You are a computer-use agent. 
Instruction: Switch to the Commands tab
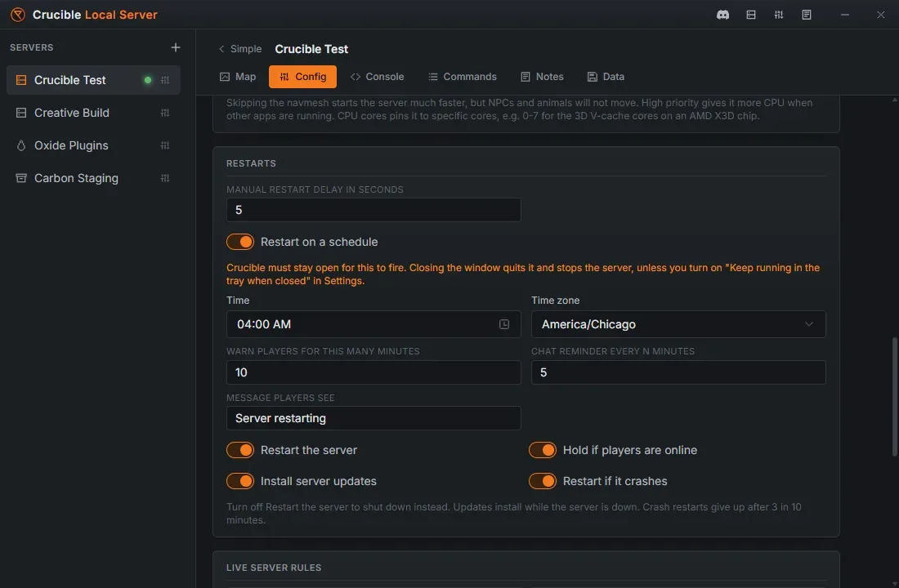462,77
